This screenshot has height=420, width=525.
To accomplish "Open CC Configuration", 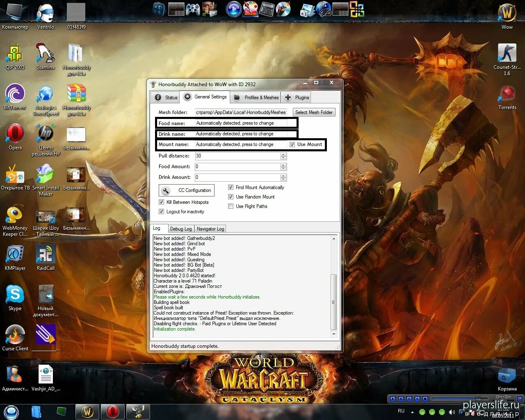I will [187, 190].
